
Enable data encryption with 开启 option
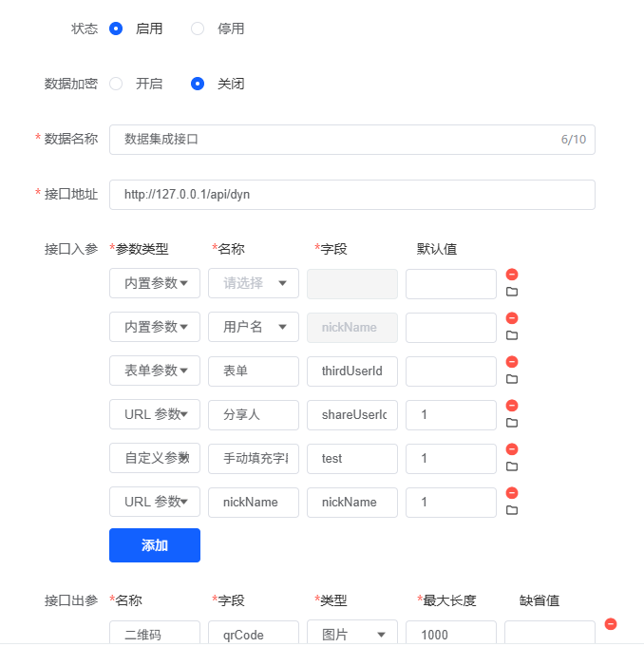point(116,84)
